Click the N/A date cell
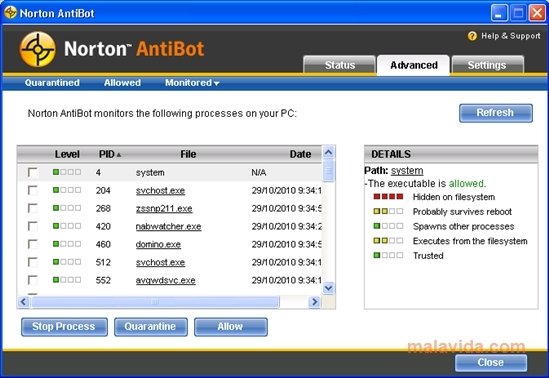The image size is (549, 378). pyautogui.click(x=259, y=172)
